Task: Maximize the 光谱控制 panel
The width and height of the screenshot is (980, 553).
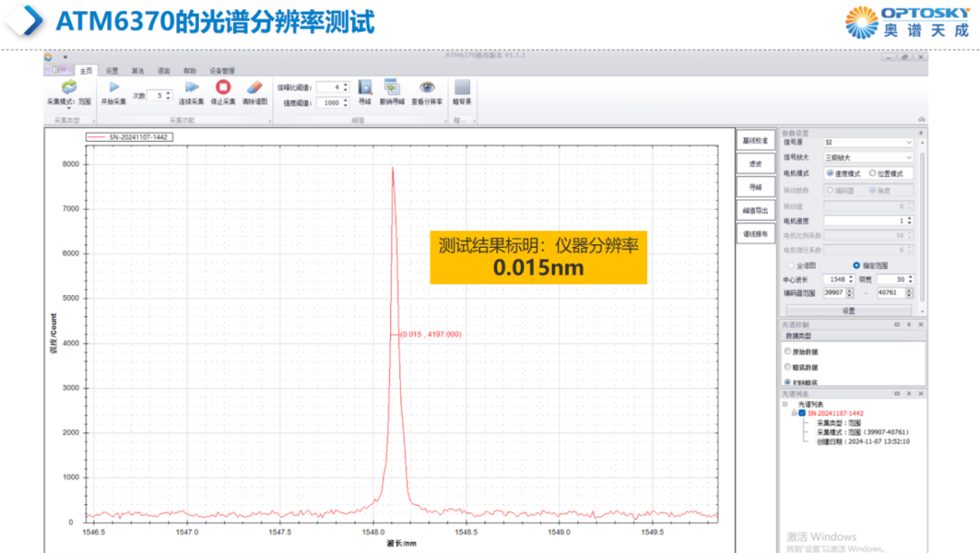Action: click(x=897, y=325)
